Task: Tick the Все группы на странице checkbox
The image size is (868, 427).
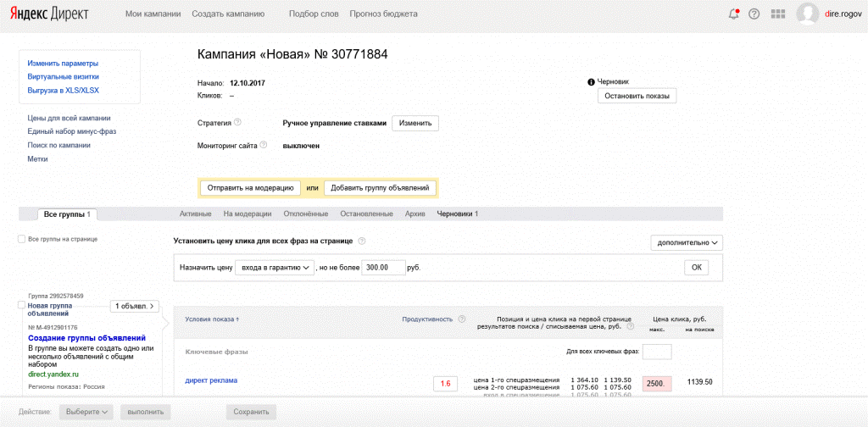Action: 21,239
